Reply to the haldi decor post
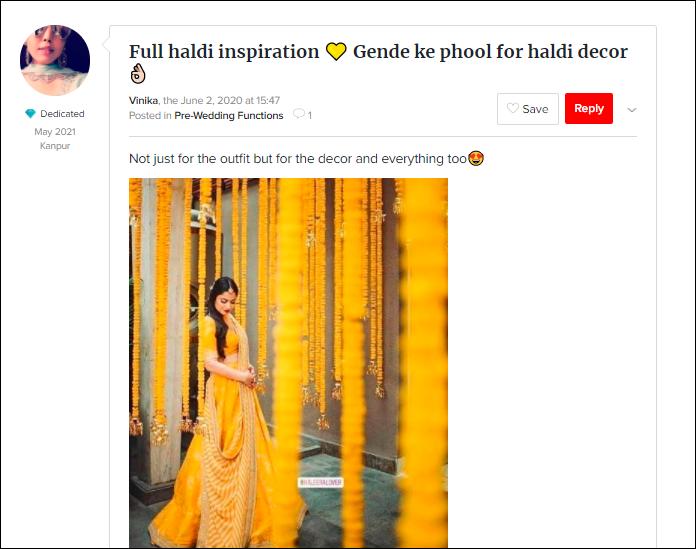The height and width of the screenshot is (549, 696). point(589,108)
